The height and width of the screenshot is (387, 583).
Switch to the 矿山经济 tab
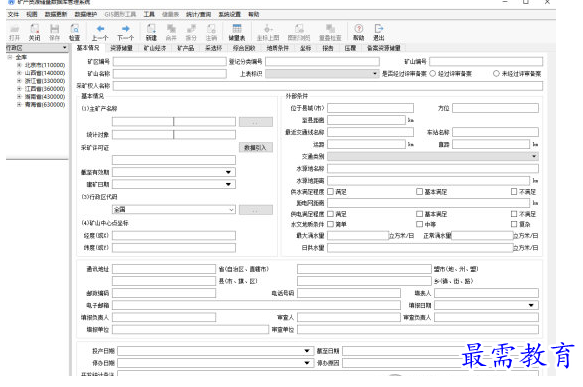[155, 48]
